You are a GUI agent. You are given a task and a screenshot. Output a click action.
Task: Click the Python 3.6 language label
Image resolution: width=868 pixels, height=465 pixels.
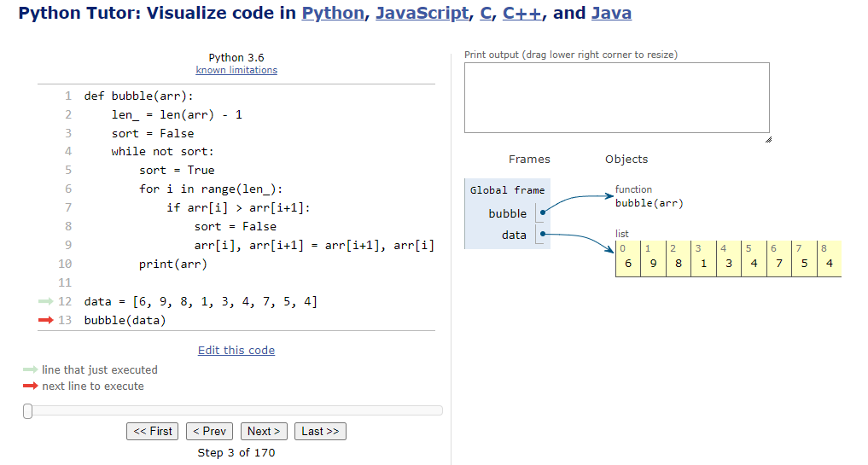point(236,57)
